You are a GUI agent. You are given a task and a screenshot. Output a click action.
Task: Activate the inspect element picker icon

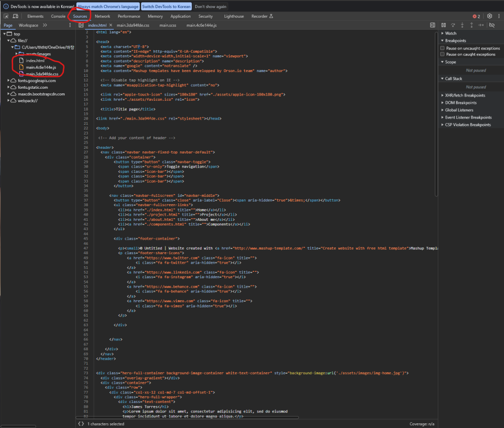point(6,16)
